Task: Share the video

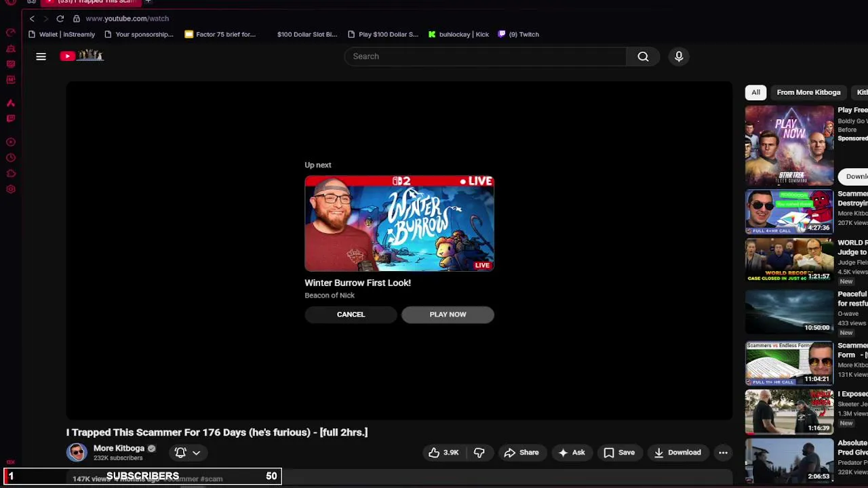Action: [x=521, y=453]
